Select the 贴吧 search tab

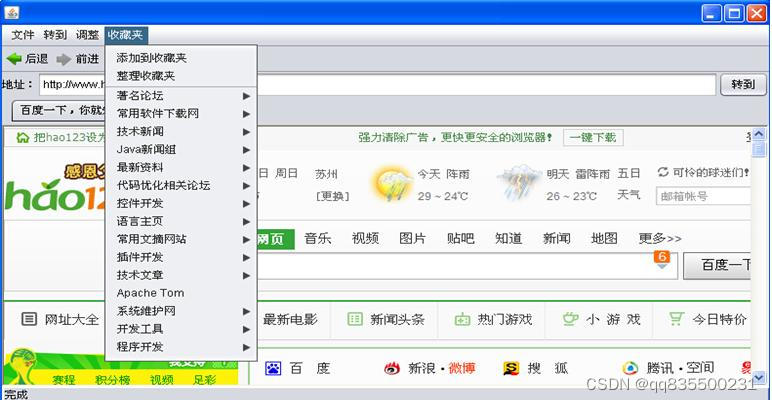pyautogui.click(x=460, y=239)
